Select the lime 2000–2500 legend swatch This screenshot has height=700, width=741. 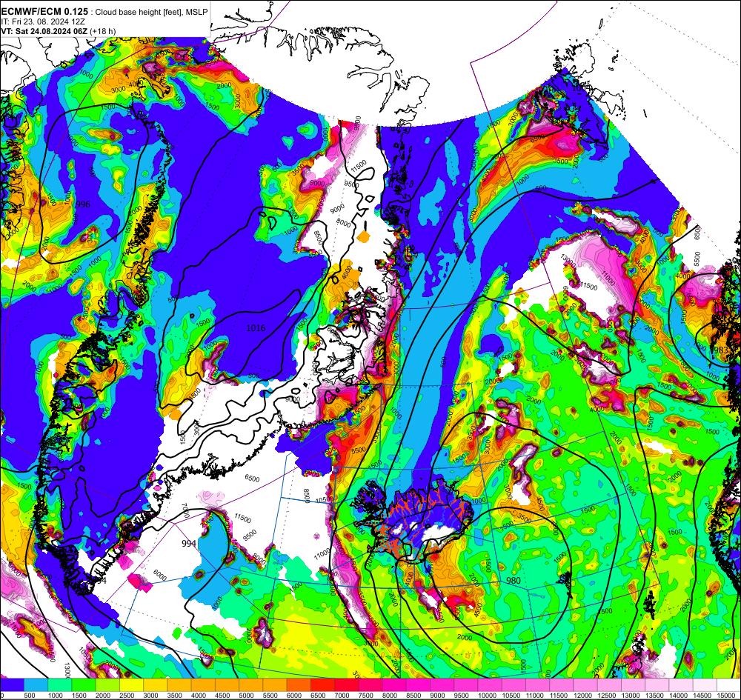tap(107, 685)
